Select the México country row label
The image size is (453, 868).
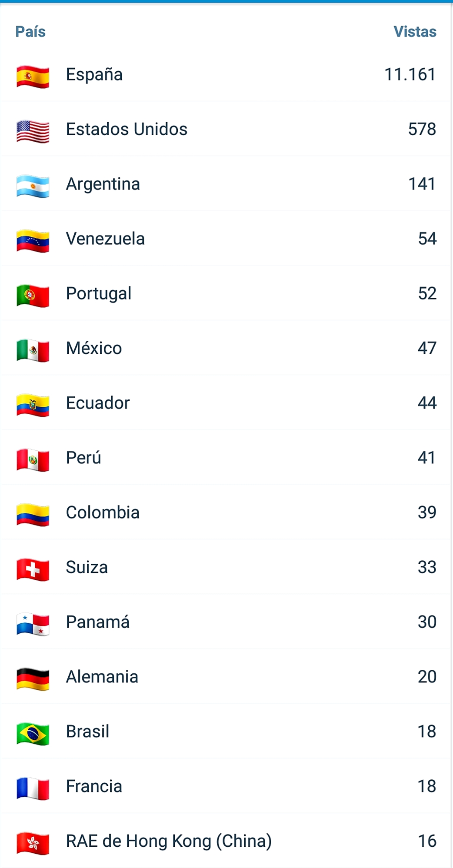tap(94, 348)
